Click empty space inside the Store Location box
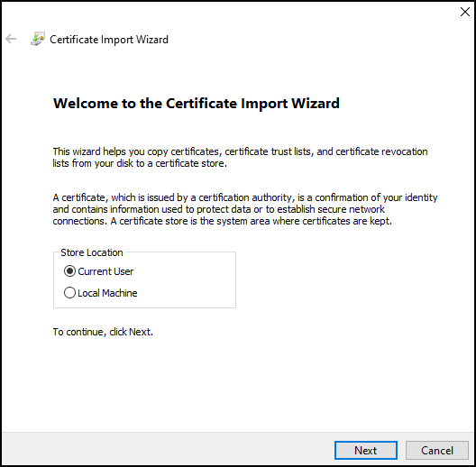The height and width of the screenshot is (467, 476). click(x=188, y=282)
